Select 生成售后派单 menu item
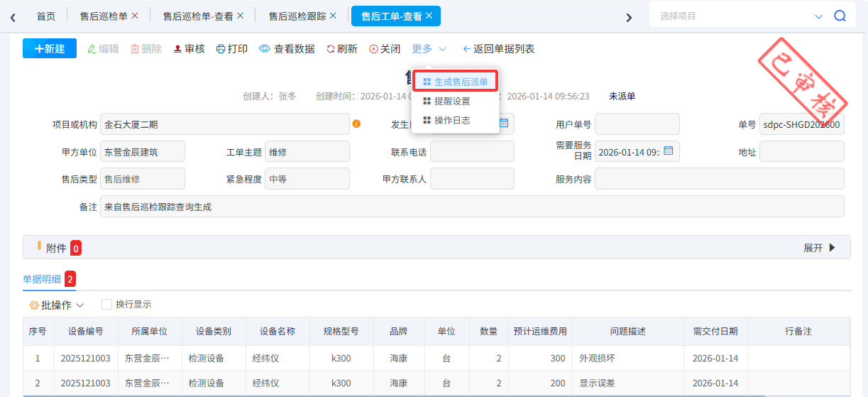This screenshot has height=397, width=868. 455,82
